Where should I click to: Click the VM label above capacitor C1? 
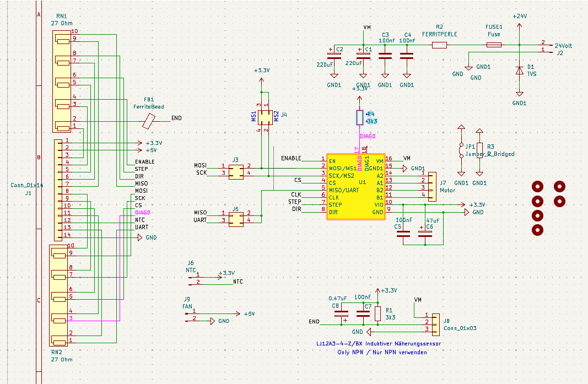[x=367, y=28]
